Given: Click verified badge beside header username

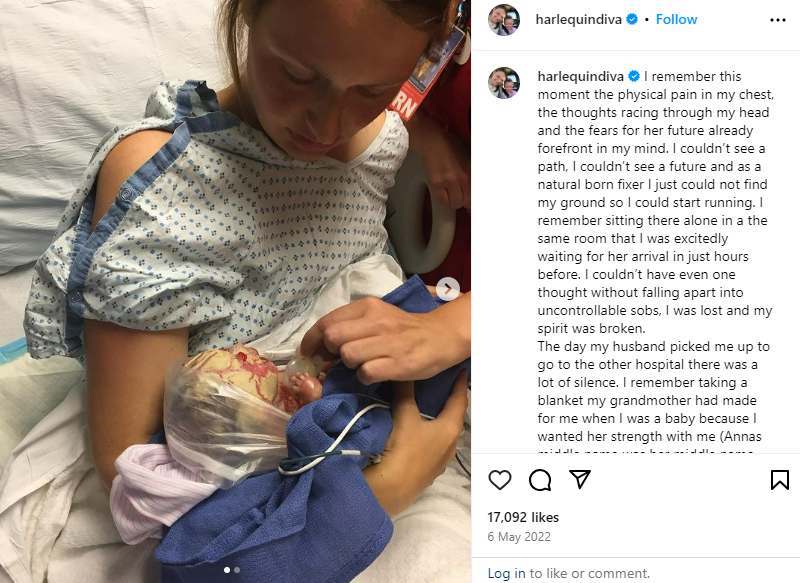Looking at the screenshot, I should [x=632, y=19].
